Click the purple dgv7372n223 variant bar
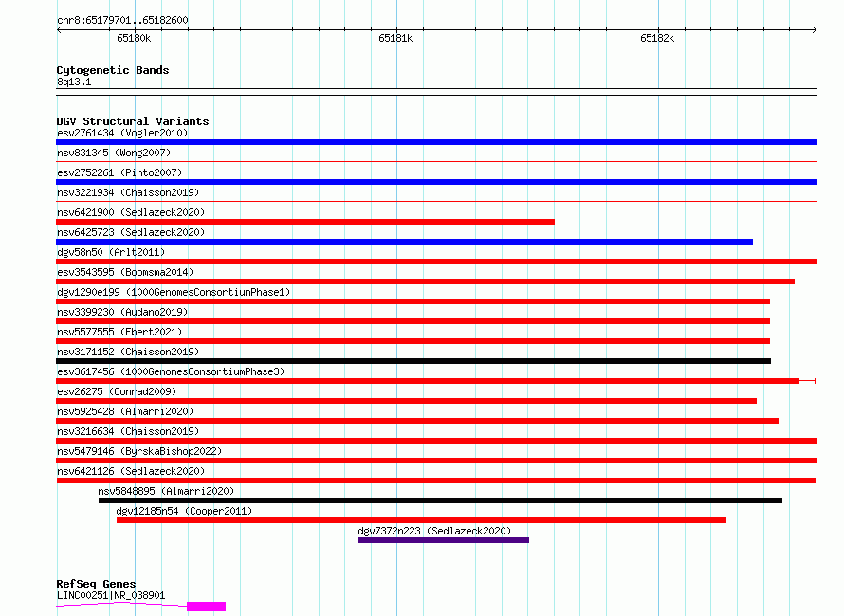This screenshot has width=844, height=616. pyautogui.click(x=444, y=540)
